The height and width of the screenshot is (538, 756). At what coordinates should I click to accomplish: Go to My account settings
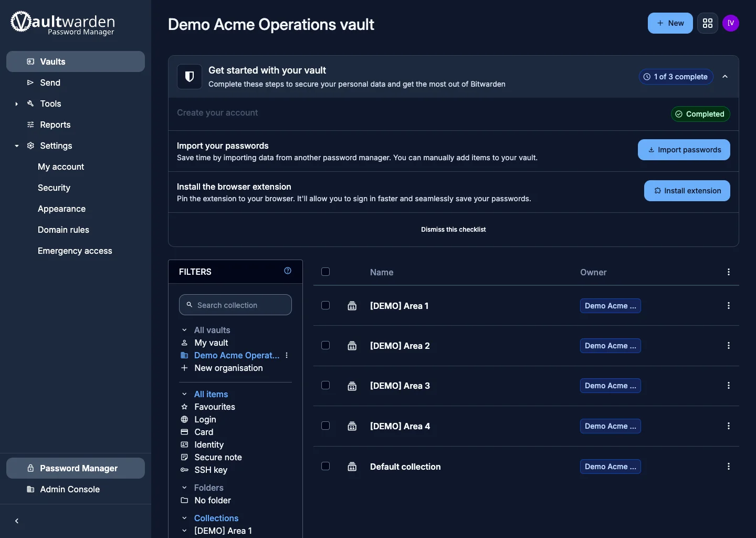(61, 167)
